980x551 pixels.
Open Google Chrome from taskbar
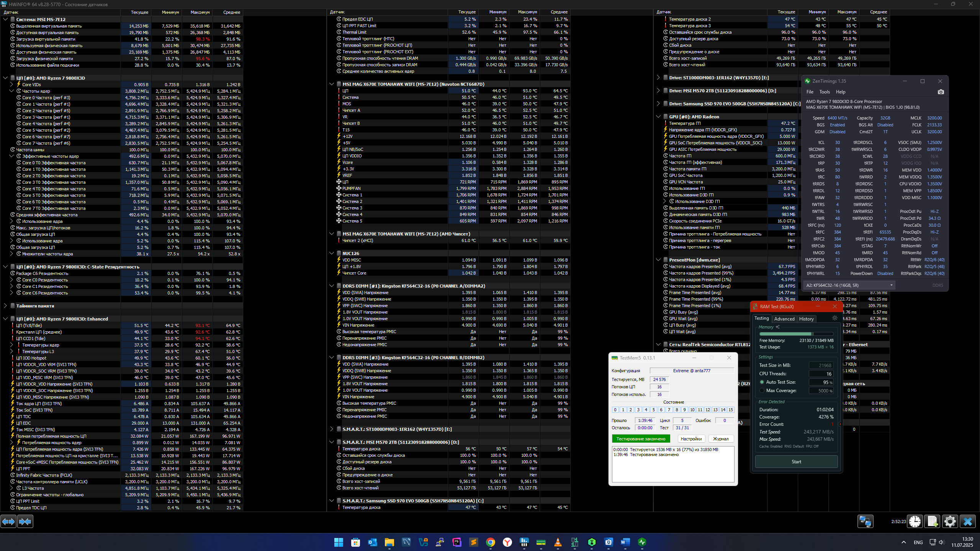point(491,542)
